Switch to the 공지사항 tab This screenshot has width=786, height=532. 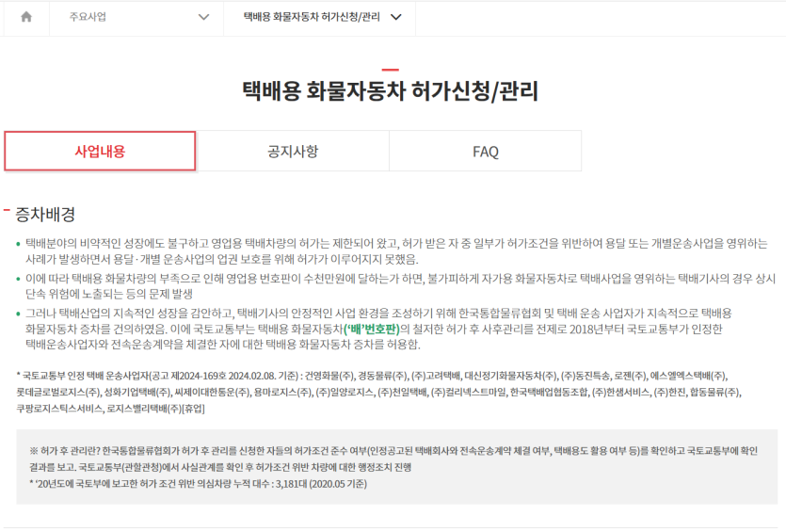293,152
